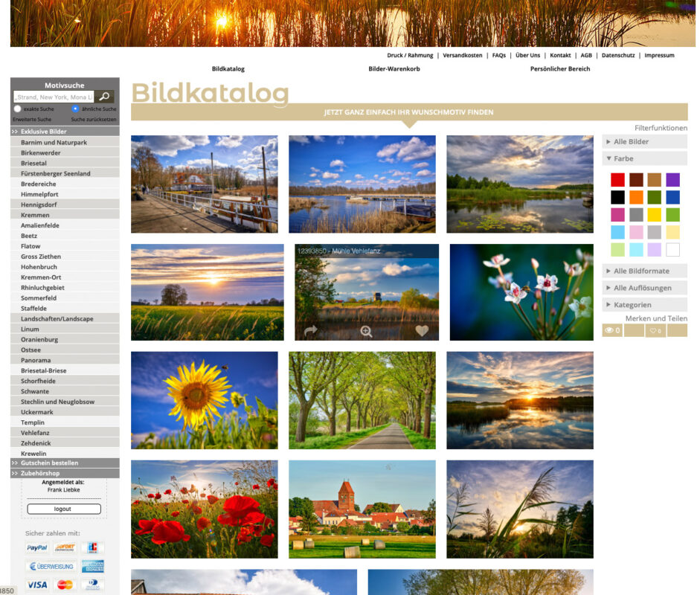Click the share arrow on the Mühle Vehlefanz image
The height and width of the screenshot is (595, 700).
click(311, 331)
